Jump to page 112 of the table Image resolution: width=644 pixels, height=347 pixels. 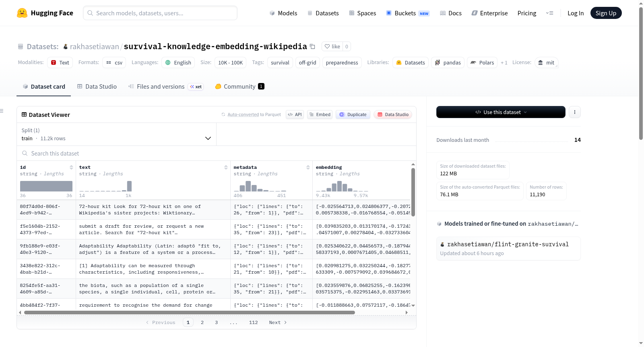(x=253, y=322)
